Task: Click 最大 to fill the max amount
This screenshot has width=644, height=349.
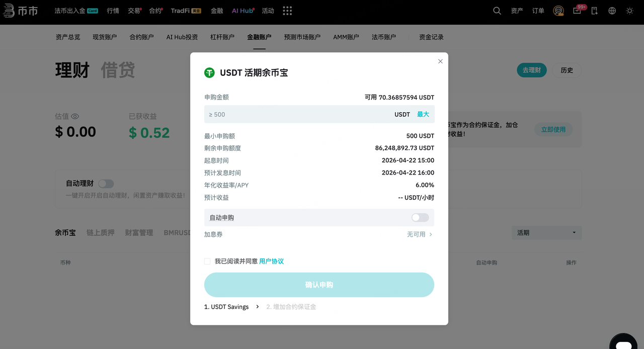Action: (423, 114)
